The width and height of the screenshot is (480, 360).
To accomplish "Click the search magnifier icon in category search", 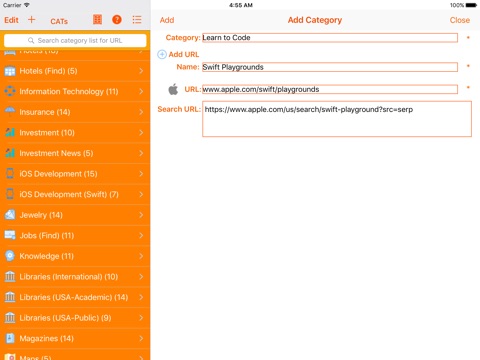I will tap(31, 40).
